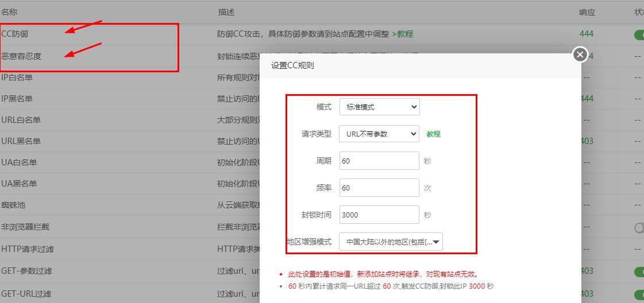Click the 403 response code in GET-URL过滤 row

[587, 294]
